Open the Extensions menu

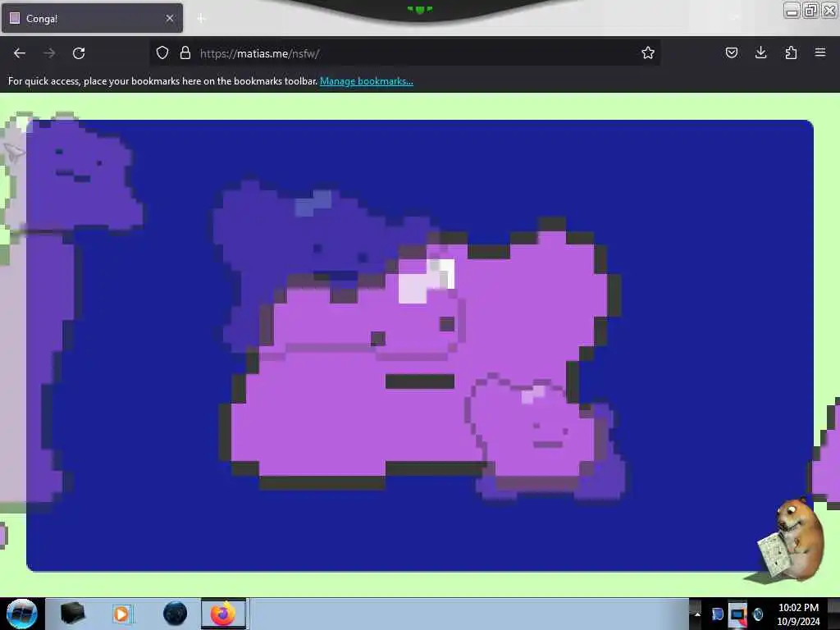(x=791, y=52)
